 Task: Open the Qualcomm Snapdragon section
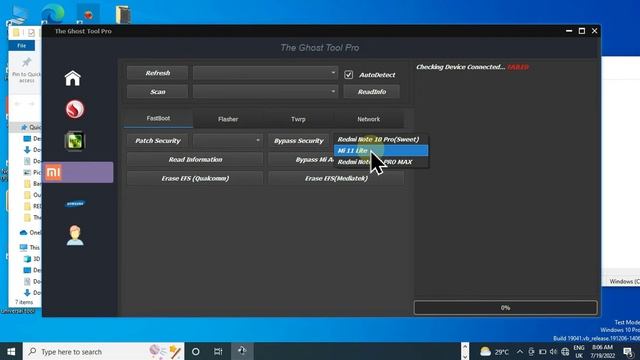coord(75,109)
